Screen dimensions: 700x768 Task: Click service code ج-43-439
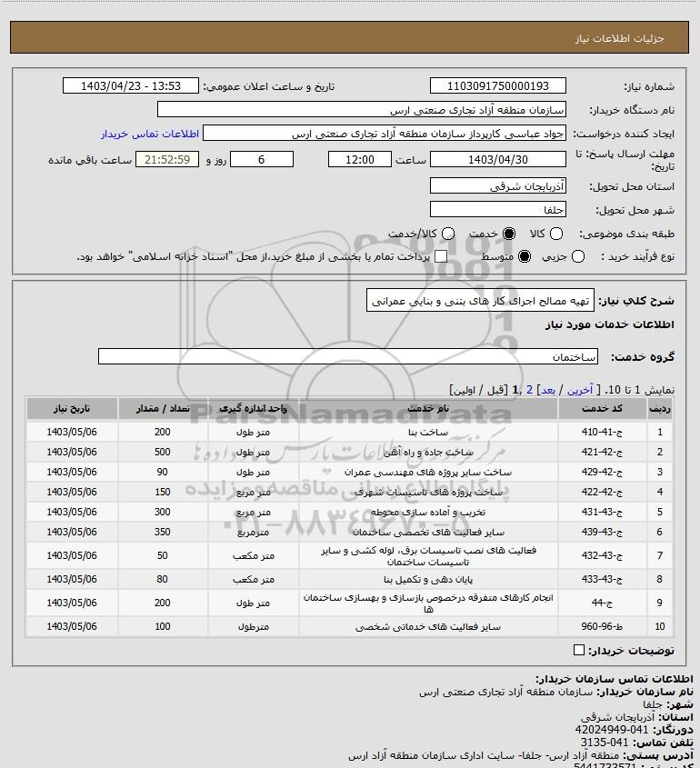[x=602, y=532]
